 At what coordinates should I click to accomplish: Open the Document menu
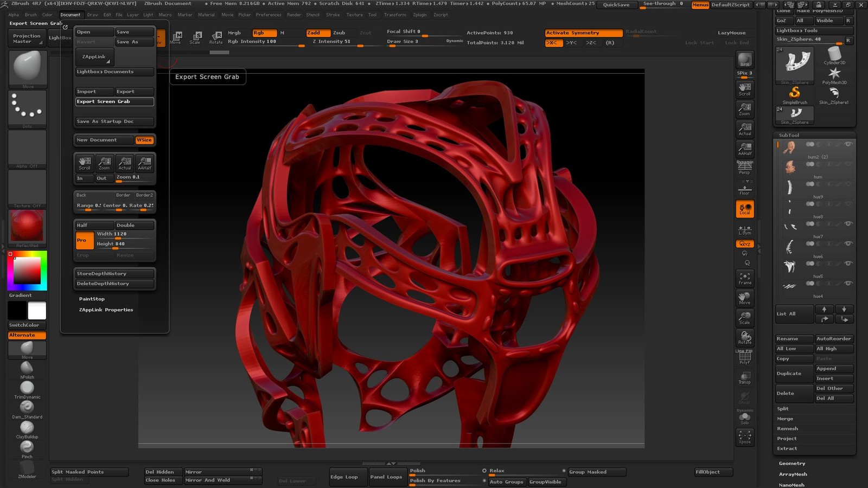pyautogui.click(x=71, y=15)
